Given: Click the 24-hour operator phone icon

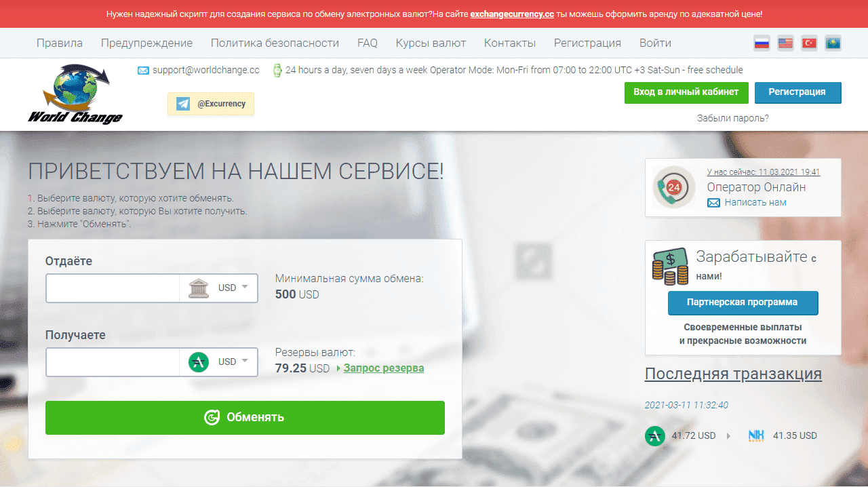Looking at the screenshot, I should (x=673, y=187).
